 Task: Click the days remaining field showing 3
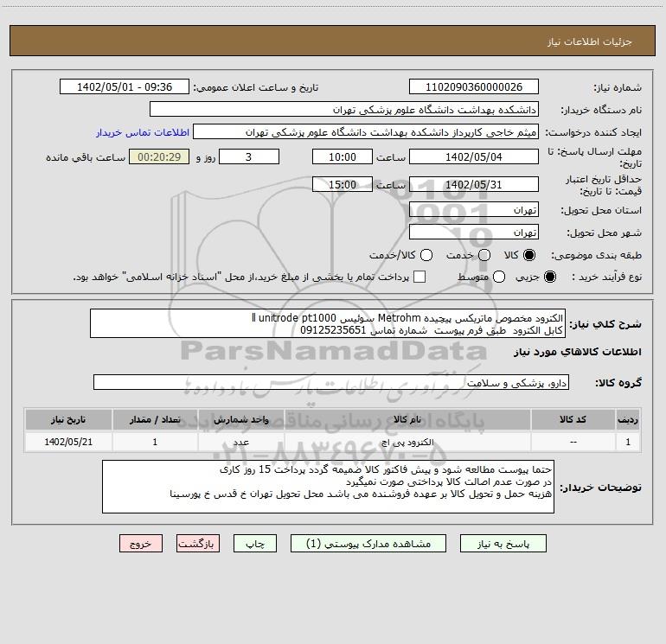(249, 156)
